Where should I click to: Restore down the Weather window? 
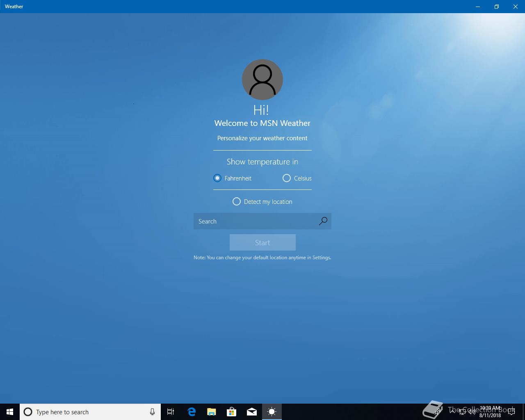click(497, 7)
